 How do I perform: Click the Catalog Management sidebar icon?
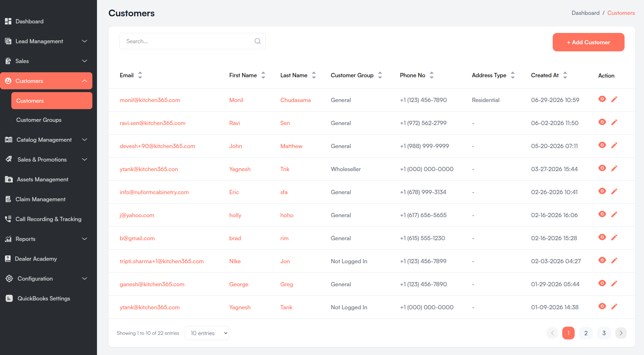8,140
